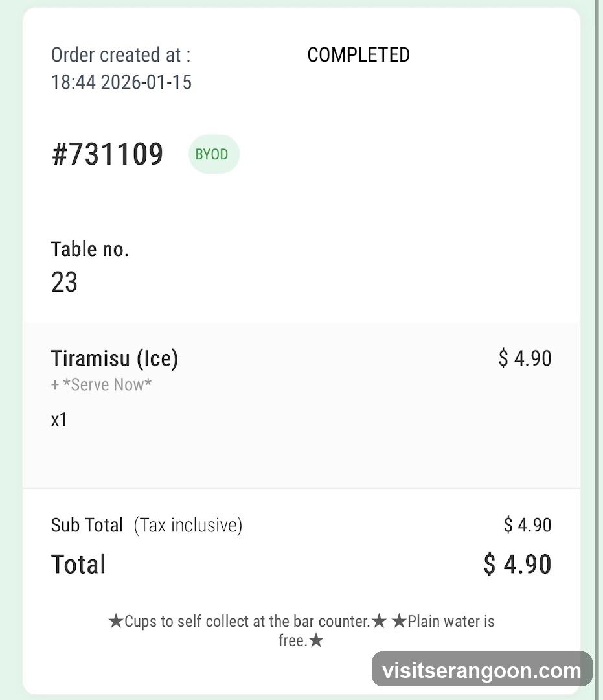Select table number 23

(64, 282)
